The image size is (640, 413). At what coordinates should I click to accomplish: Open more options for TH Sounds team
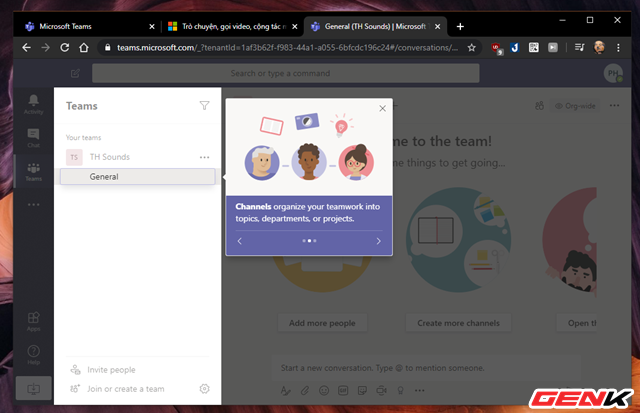tap(204, 157)
